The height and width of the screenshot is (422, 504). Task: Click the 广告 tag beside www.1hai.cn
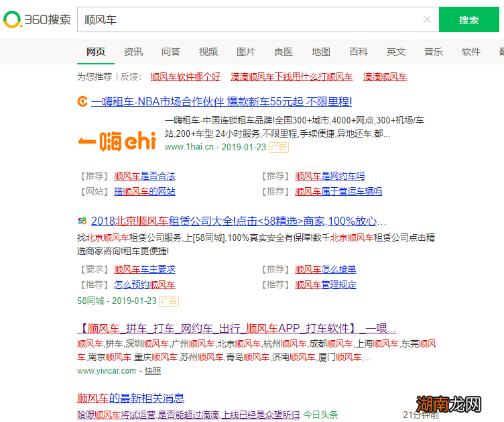point(279,148)
